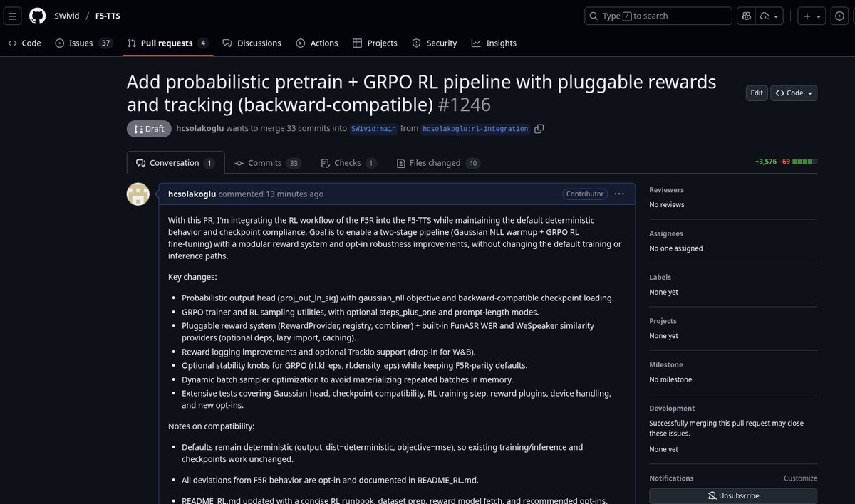Open hcsolakoglu commenter name link
The height and width of the screenshot is (504, 855).
[x=192, y=194]
